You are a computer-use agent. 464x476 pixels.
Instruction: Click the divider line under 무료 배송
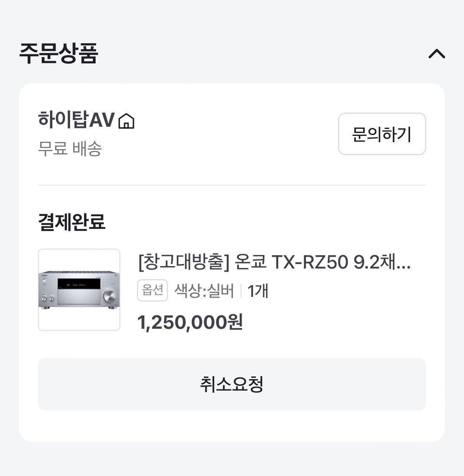pyautogui.click(x=232, y=185)
